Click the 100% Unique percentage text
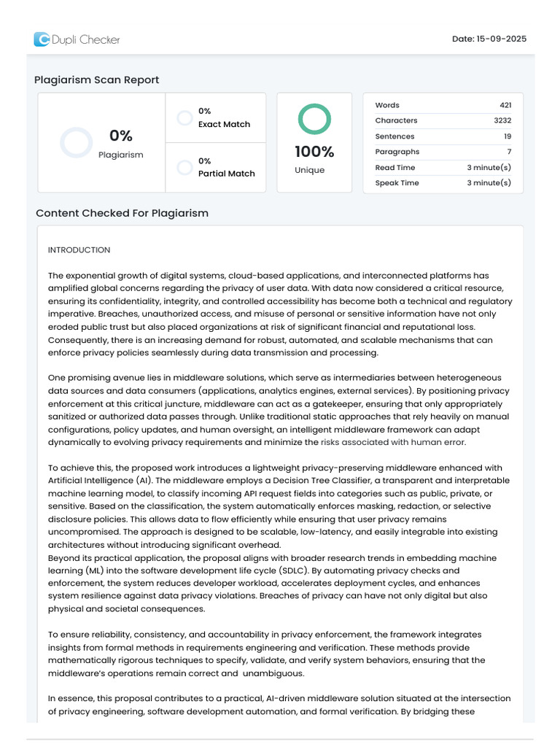The image size is (560, 747). (x=314, y=152)
